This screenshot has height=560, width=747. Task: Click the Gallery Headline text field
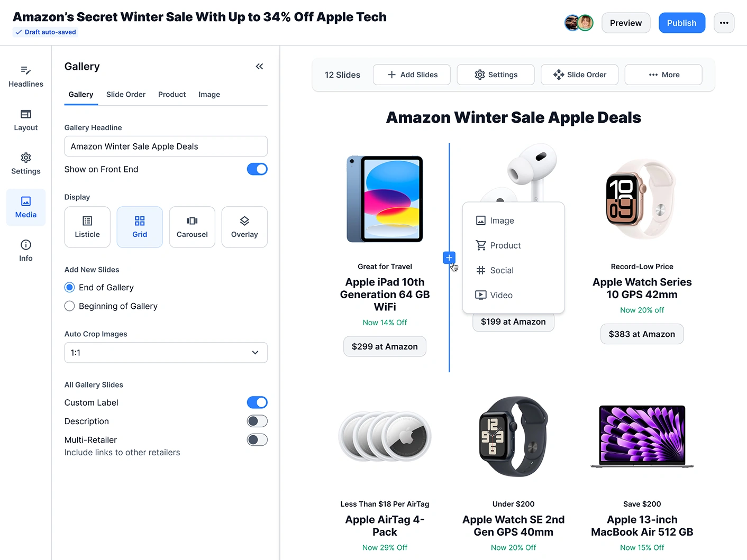[x=166, y=146]
